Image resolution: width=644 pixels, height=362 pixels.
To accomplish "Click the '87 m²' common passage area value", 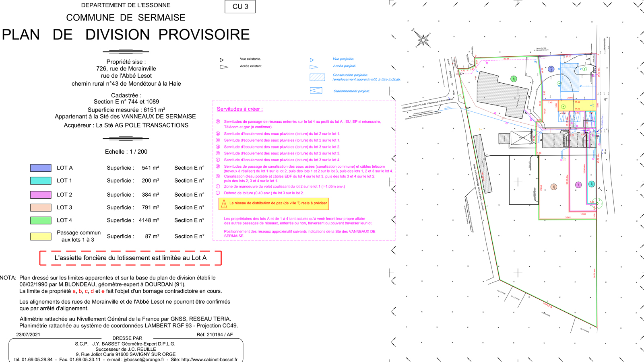I will (x=152, y=237).
